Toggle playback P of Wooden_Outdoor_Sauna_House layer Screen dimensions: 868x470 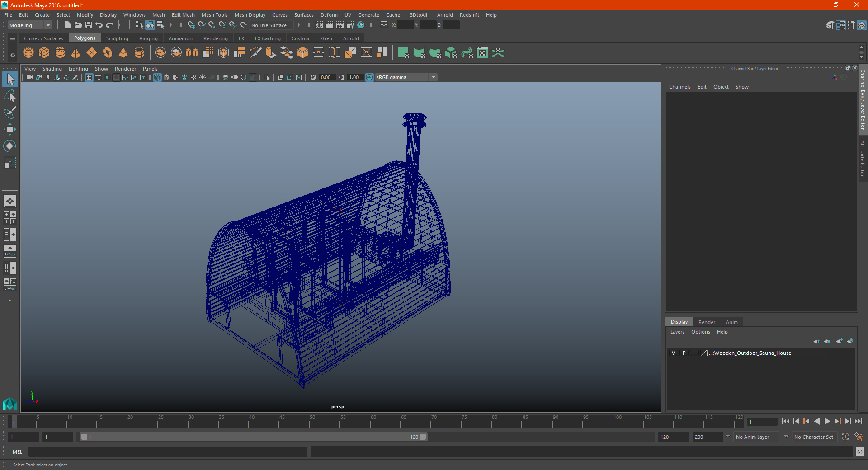[x=684, y=353]
